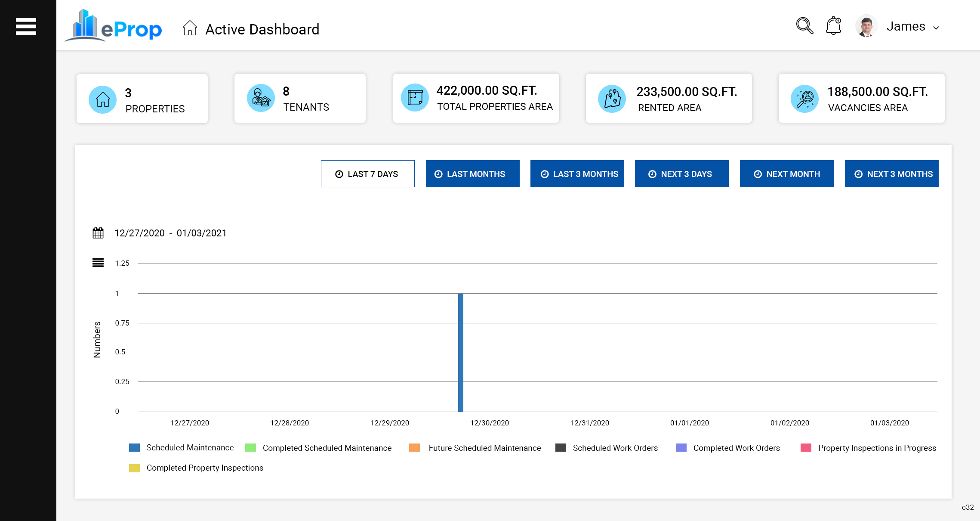Image resolution: width=980 pixels, height=521 pixels.
Task: Open search with the magnifier icon
Action: 804,26
